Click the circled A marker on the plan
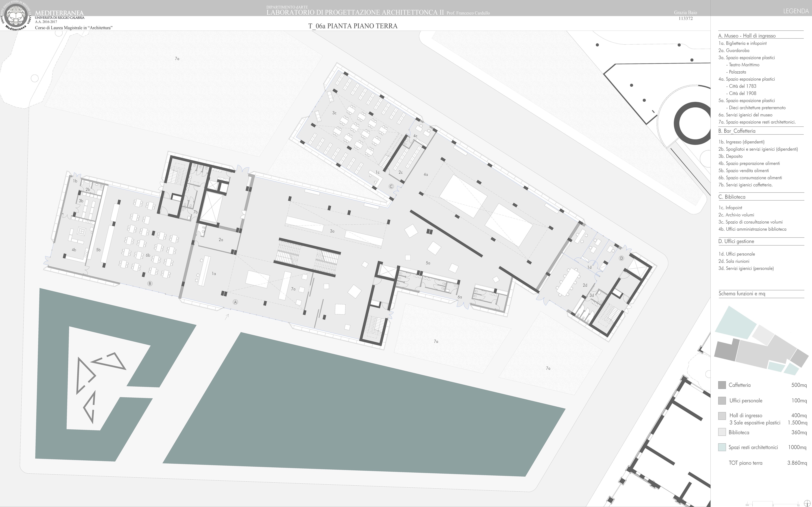The height and width of the screenshot is (507, 812). coord(236,302)
